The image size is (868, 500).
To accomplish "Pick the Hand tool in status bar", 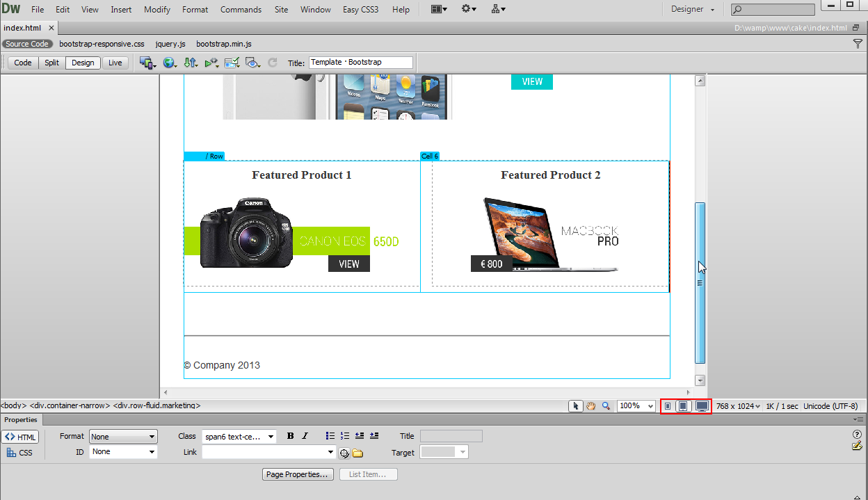I will click(590, 406).
